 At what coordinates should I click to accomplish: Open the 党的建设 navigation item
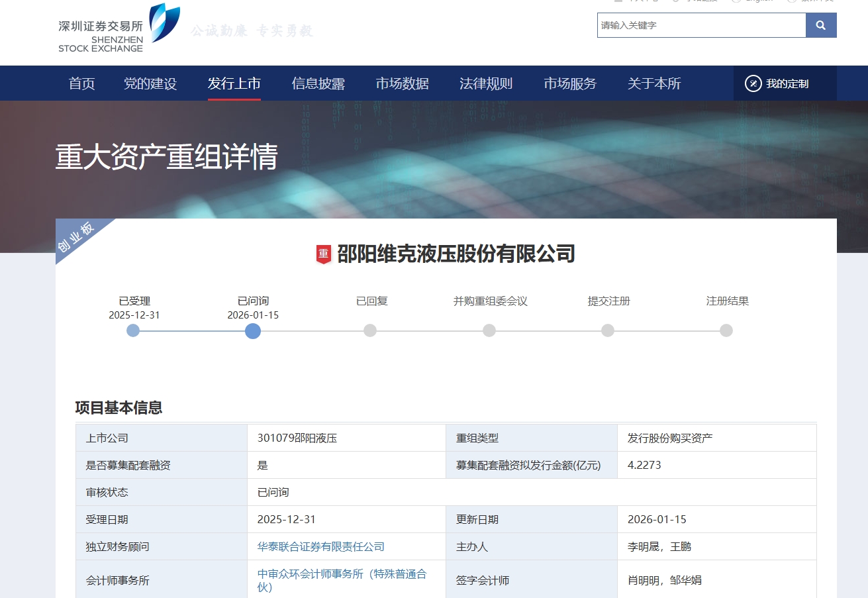150,83
